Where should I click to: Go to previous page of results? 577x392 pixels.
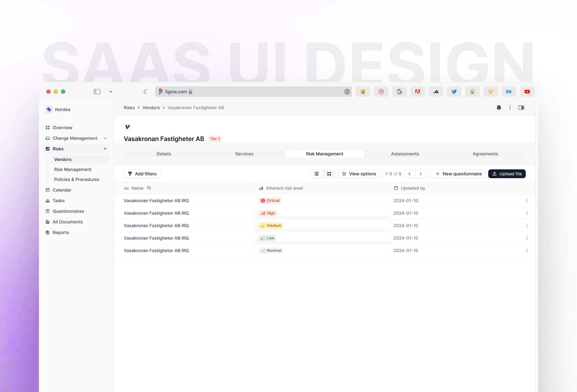[409, 174]
